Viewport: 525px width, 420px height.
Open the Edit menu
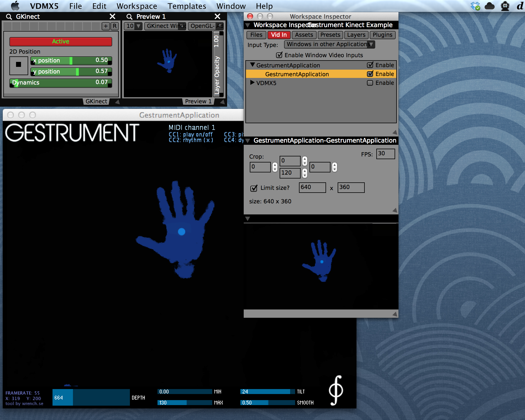(99, 6)
